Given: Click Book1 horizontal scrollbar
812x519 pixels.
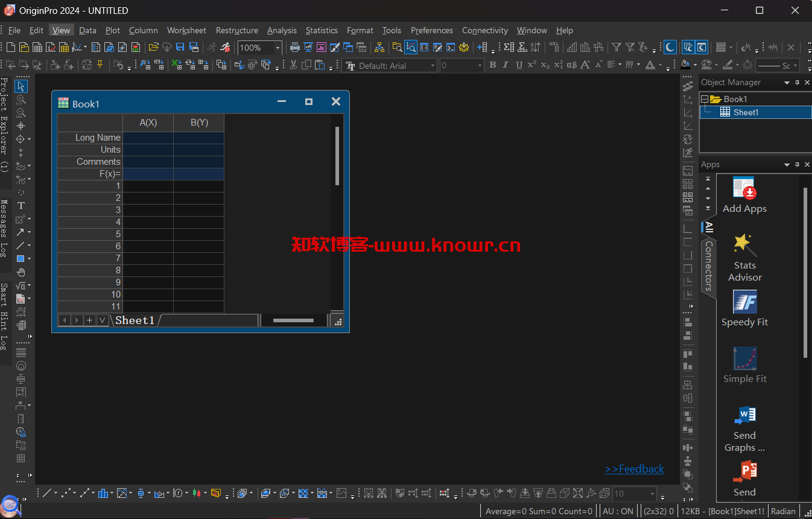Looking at the screenshot, I should click(x=293, y=320).
